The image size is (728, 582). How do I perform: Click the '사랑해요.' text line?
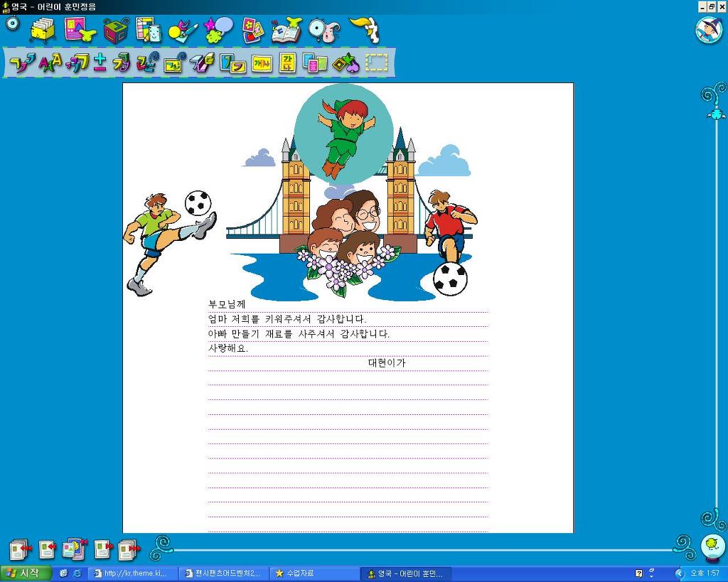tap(228, 348)
